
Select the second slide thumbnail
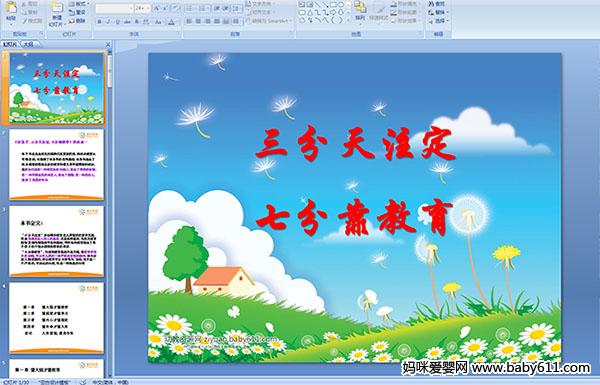coord(56,165)
